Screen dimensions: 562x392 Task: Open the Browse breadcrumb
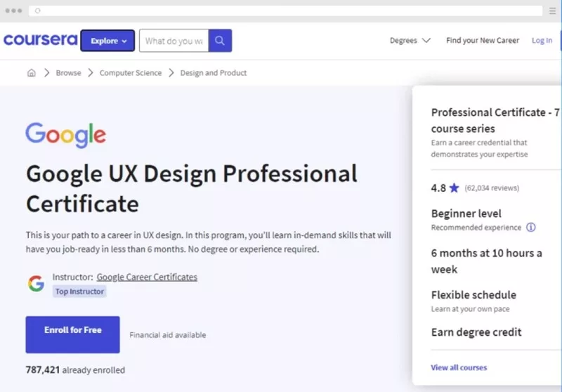pos(68,73)
